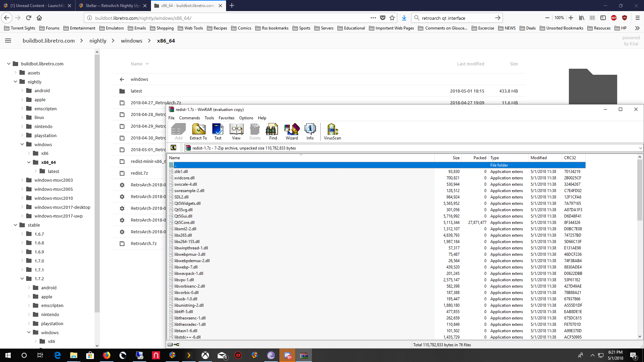Bookmark this page with star icon
The image size is (644, 362).
pos(392,18)
